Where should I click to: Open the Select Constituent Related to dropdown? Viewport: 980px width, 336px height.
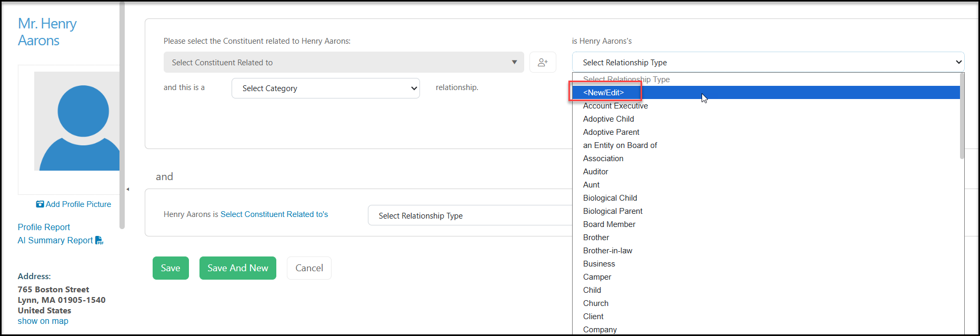pos(344,62)
